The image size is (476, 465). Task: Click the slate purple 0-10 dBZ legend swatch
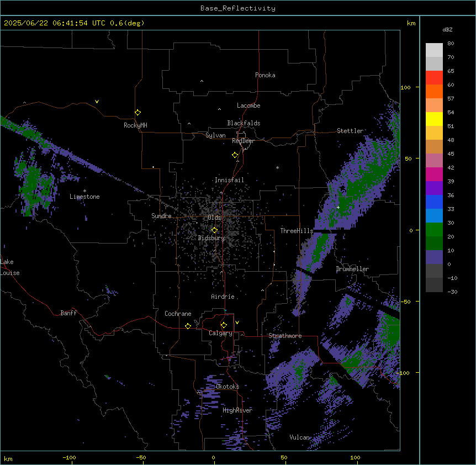[x=434, y=257]
